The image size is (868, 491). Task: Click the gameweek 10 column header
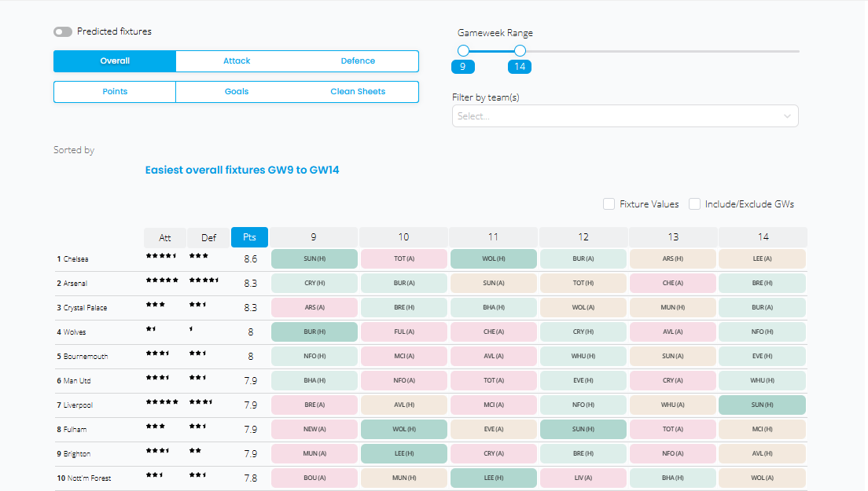pos(403,237)
